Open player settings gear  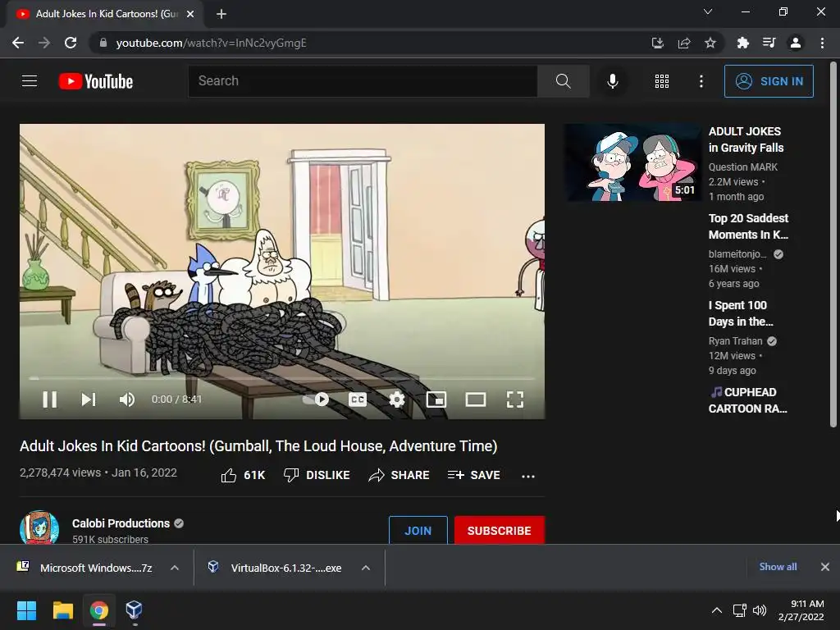point(396,399)
